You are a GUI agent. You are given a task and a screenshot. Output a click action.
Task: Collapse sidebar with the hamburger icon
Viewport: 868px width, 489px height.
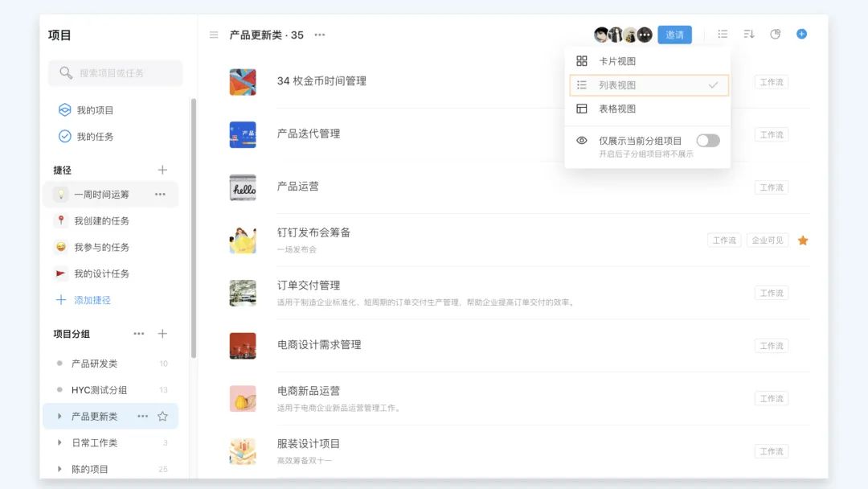click(214, 35)
